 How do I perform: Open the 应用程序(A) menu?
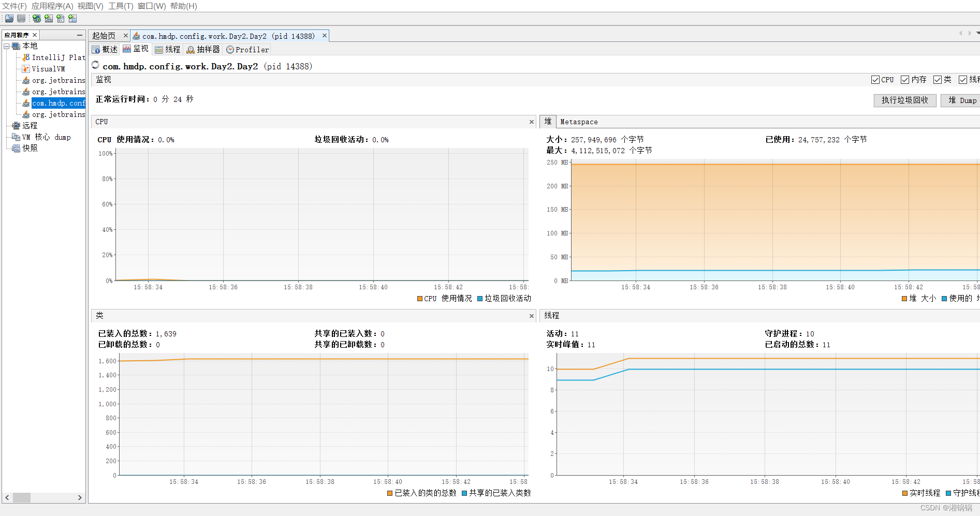pos(52,6)
